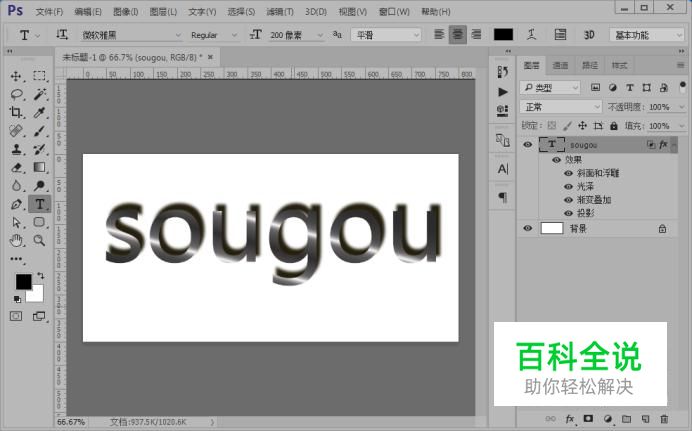
Task: Open Create Warped Text dialog
Action: tap(531, 34)
